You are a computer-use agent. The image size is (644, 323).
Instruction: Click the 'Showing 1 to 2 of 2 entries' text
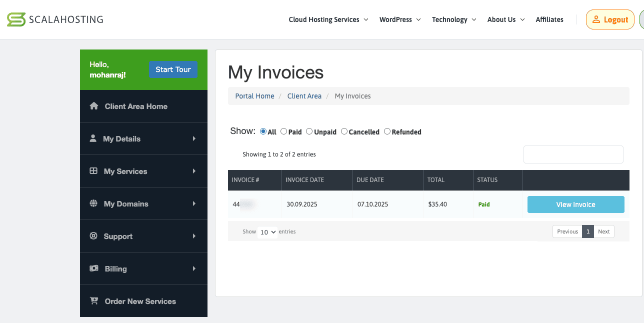(x=279, y=154)
